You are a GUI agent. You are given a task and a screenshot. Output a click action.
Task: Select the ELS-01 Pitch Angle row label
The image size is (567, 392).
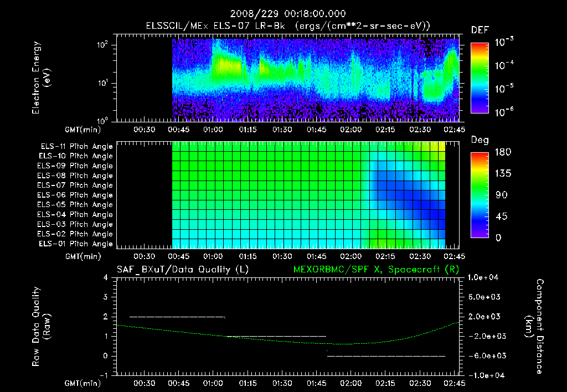[x=76, y=244]
